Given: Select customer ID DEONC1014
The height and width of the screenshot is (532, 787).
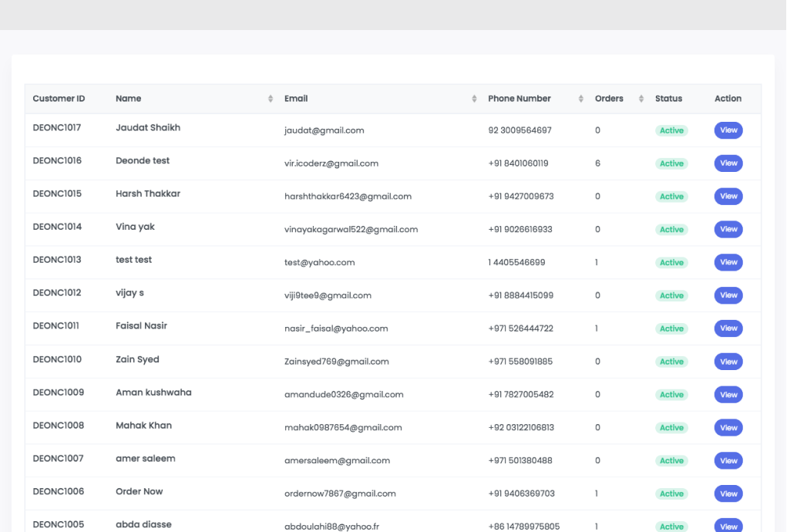Looking at the screenshot, I should 57,227.
